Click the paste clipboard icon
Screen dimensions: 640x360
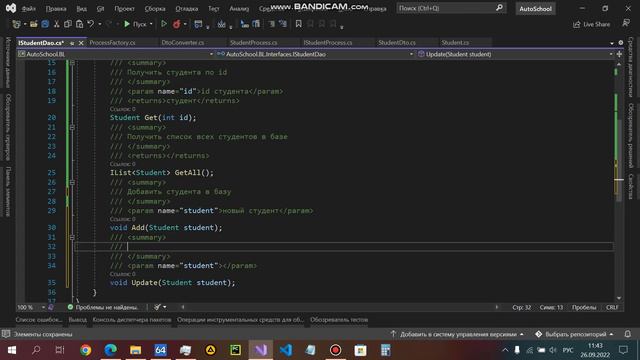point(79,24)
